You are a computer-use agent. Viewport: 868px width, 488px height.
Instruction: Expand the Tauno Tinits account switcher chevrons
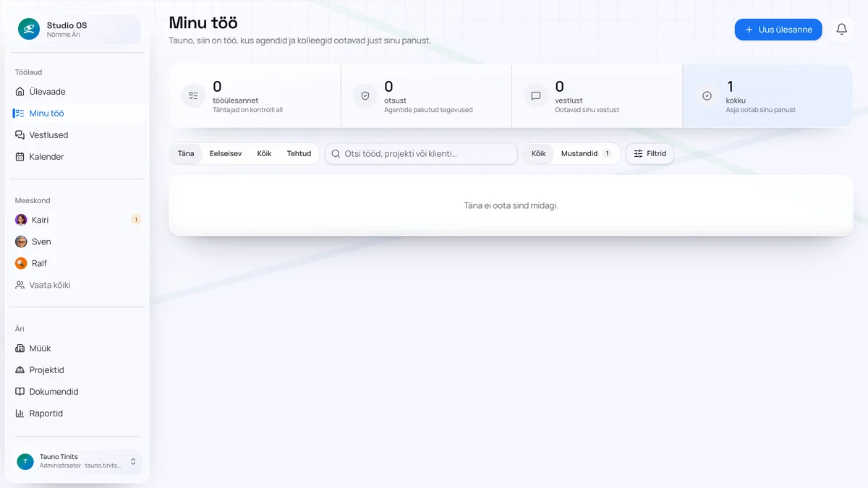[133, 461]
